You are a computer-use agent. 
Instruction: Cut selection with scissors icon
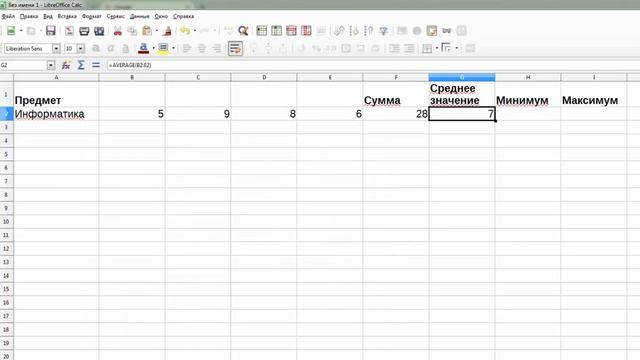tap(118, 31)
